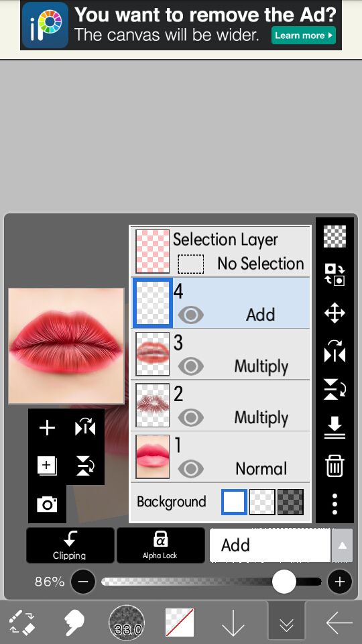Hide layer 4 with eye icon
This screenshot has width=362, height=644.
(x=191, y=315)
